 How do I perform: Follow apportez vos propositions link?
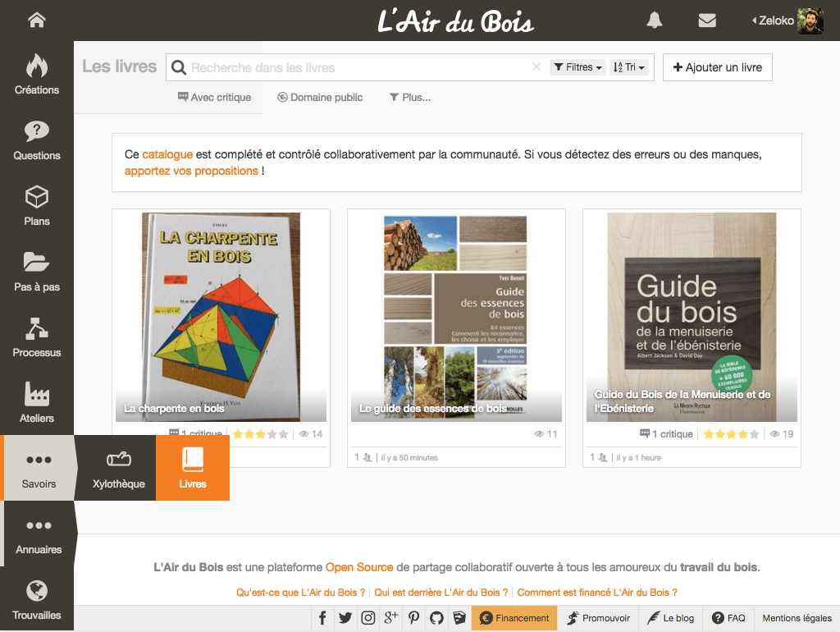pyautogui.click(x=191, y=171)
